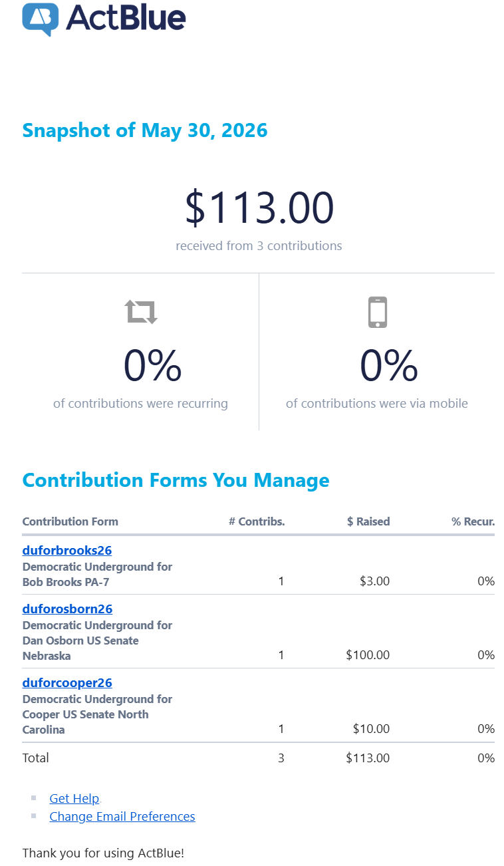Click the mobile phone icon
This screenshot has width=504, height=866.
click(x=377, y=312)
